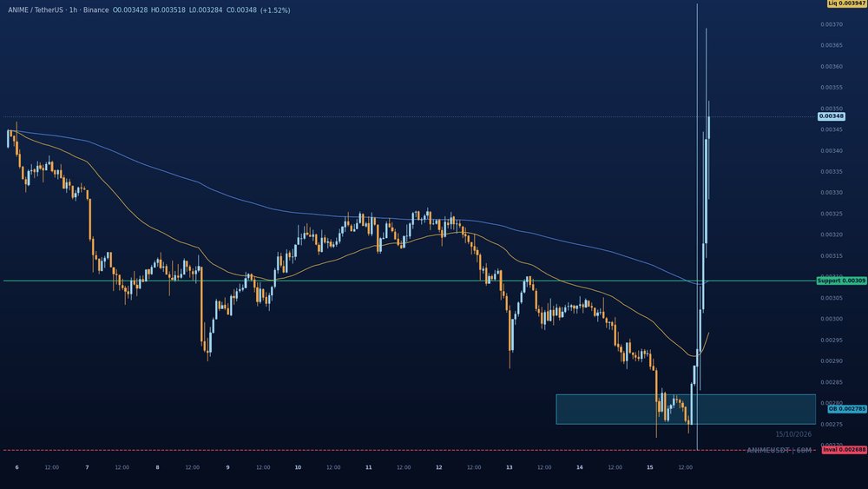
Task: Click day 6 on the time axis
Action: [x=16, y=467]
